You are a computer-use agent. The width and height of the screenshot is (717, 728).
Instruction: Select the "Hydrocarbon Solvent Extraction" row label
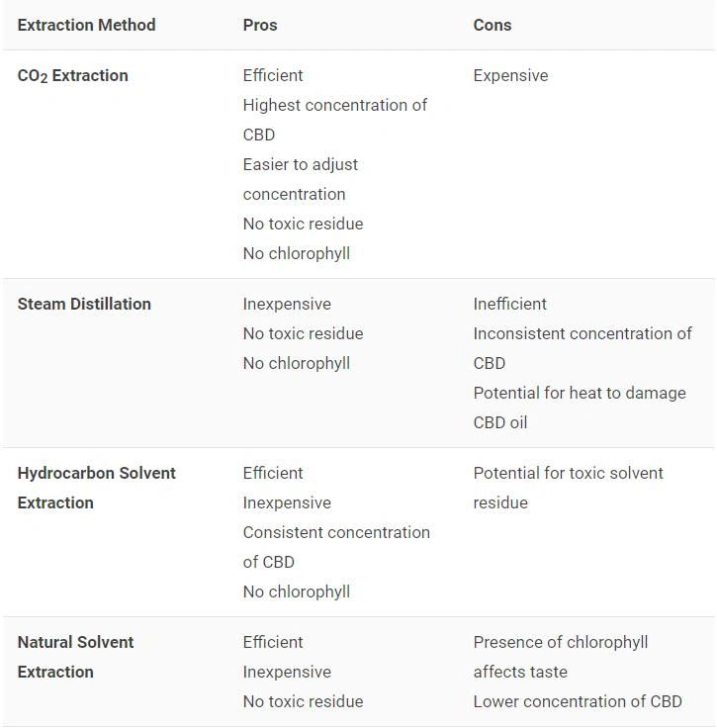(x=96, y=488)
